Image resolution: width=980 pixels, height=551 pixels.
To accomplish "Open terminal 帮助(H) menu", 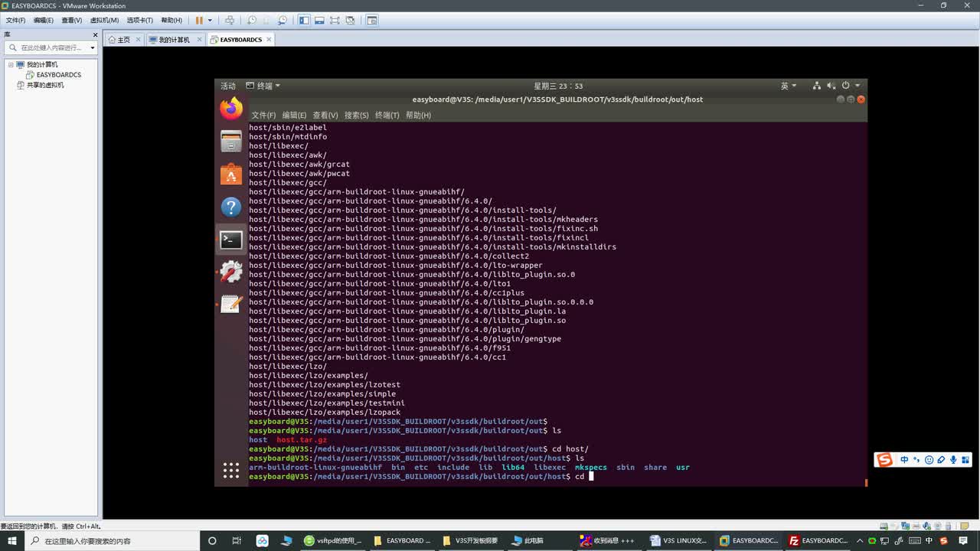I will (418, 115).
